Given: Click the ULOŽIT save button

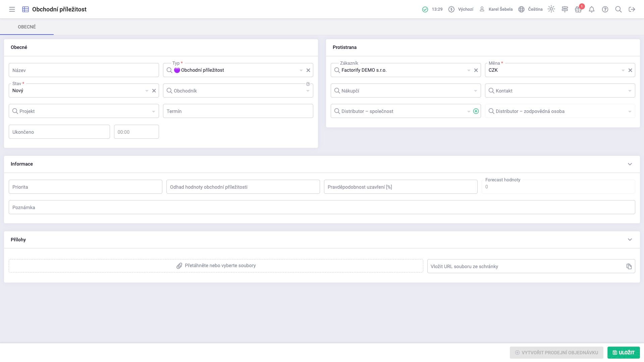Looking at the screenshot, I should pyautogui.click(x=623, y=353).
